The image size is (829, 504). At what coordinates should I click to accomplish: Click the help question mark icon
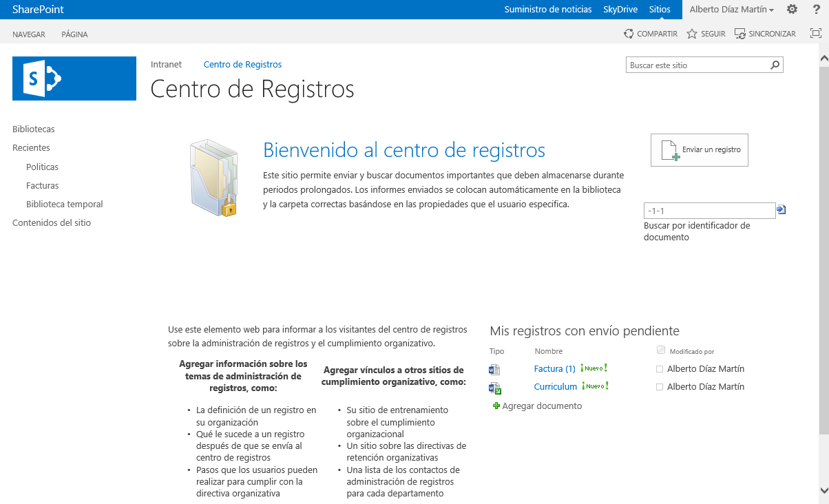817,10
